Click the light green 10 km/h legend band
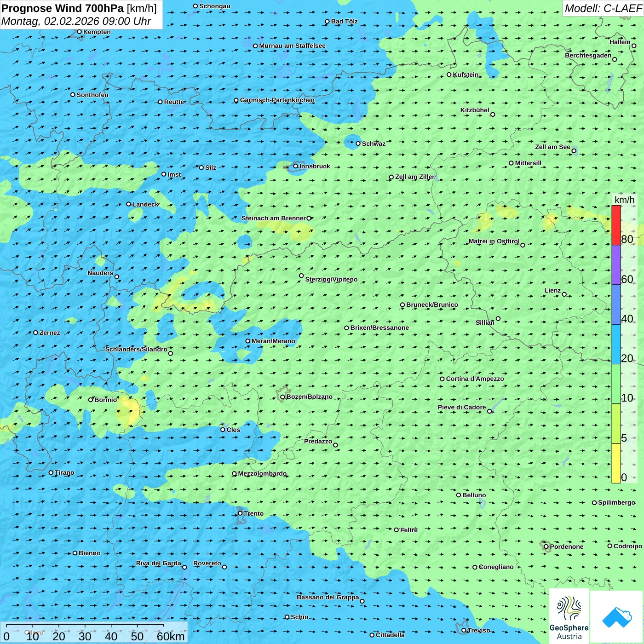The image size is (644, 644). click(x=616, y=384)
